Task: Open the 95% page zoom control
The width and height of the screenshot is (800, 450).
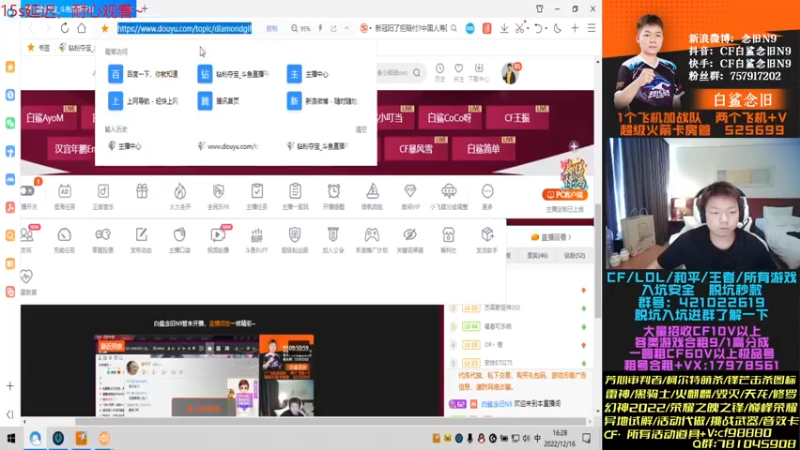Action: [x=301, y=29]
